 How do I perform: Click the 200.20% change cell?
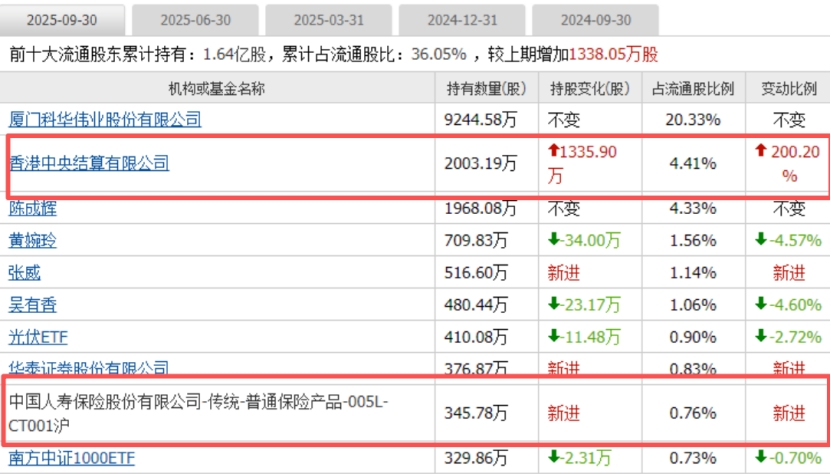(788, 163)
